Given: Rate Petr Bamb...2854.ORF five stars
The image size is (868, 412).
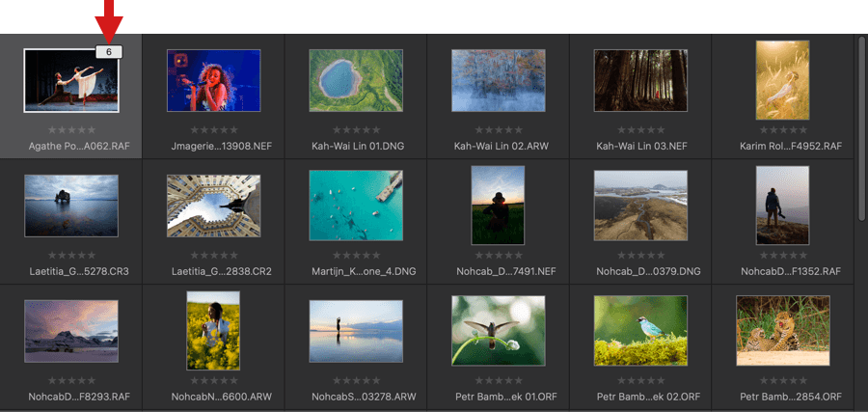Looking at the screenshot, I should pos(803,380).
